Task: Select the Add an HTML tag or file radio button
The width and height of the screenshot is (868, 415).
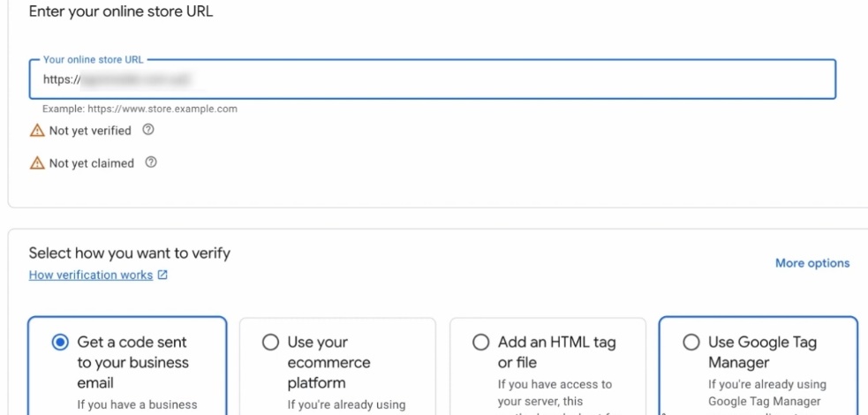Action: [x=480, y=343]
